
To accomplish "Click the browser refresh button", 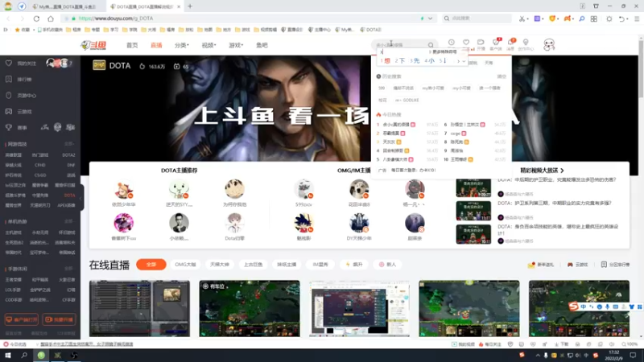I will coord(36,19).
